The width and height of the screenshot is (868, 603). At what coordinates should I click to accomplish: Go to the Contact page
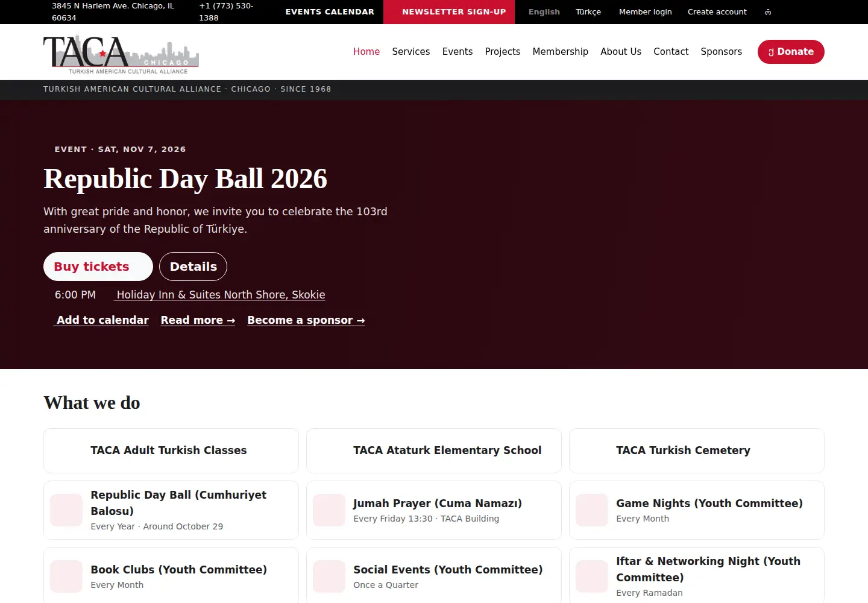click(671, 52)
